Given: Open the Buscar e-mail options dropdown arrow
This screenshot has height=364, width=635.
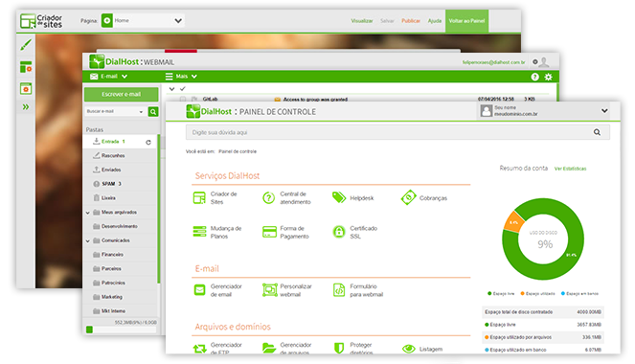Looking at the screenshot, I should 141,112.
